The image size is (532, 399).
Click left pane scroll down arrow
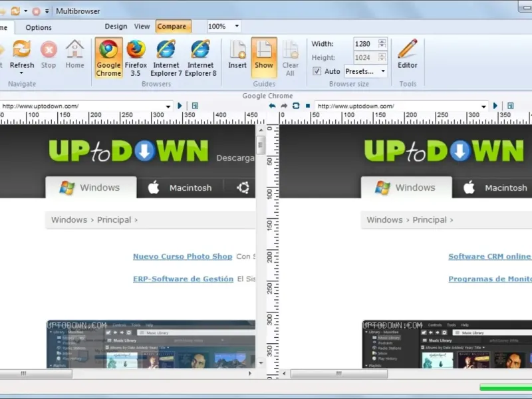(261, 363)
